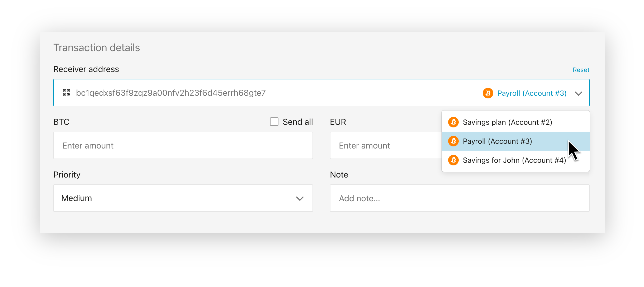Click the Transaction details heading
The height and width of the screenshot is (287, 644).
(97, 48)
